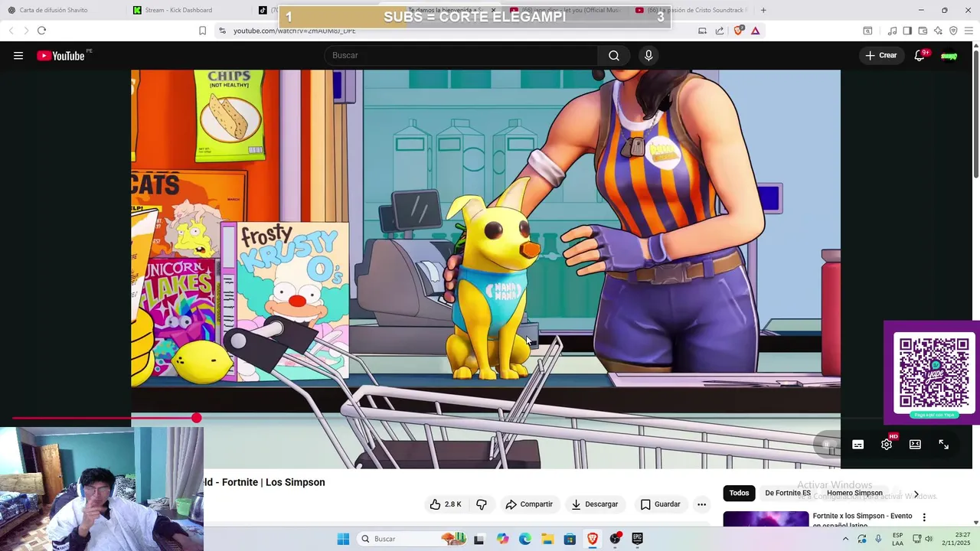Open Brave Leo AI sparkle icon
The width and height of the screenshot is (980, 551).
point(938,31)
